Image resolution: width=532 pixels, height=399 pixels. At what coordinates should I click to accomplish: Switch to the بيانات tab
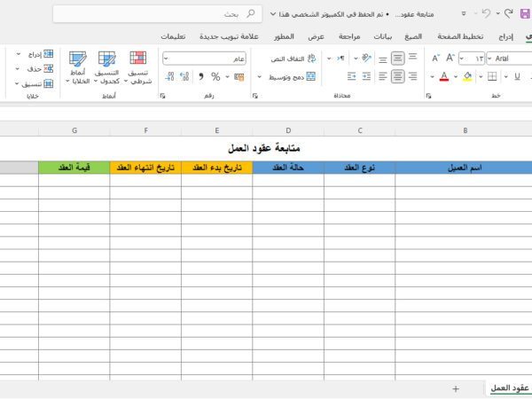tap(383, 36)
